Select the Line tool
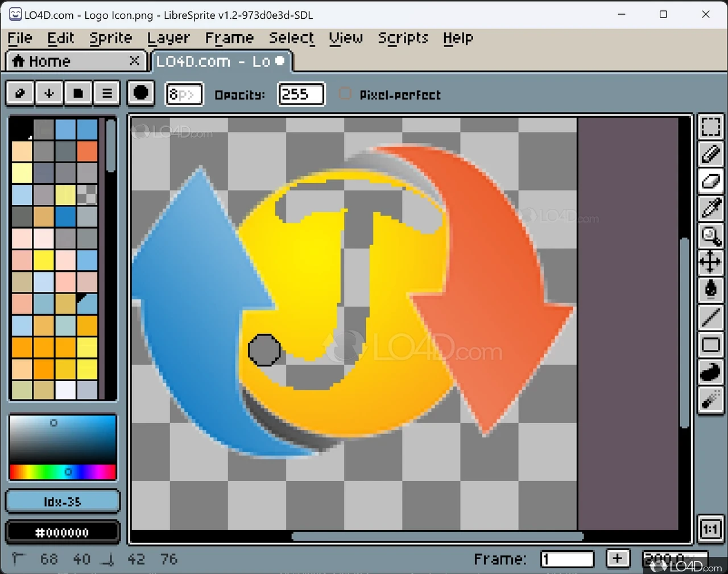Screen dimensions: 728x574 [710, 317]
